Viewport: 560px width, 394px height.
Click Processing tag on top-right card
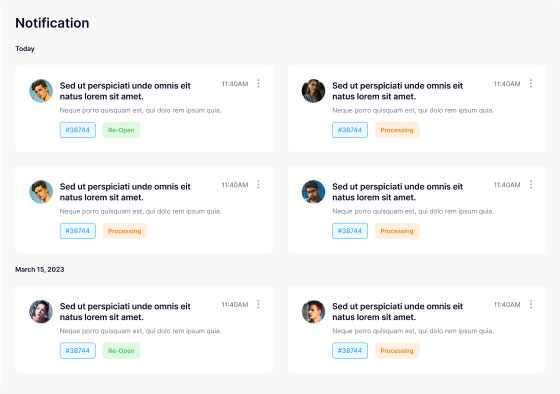(x=397, y=130)
